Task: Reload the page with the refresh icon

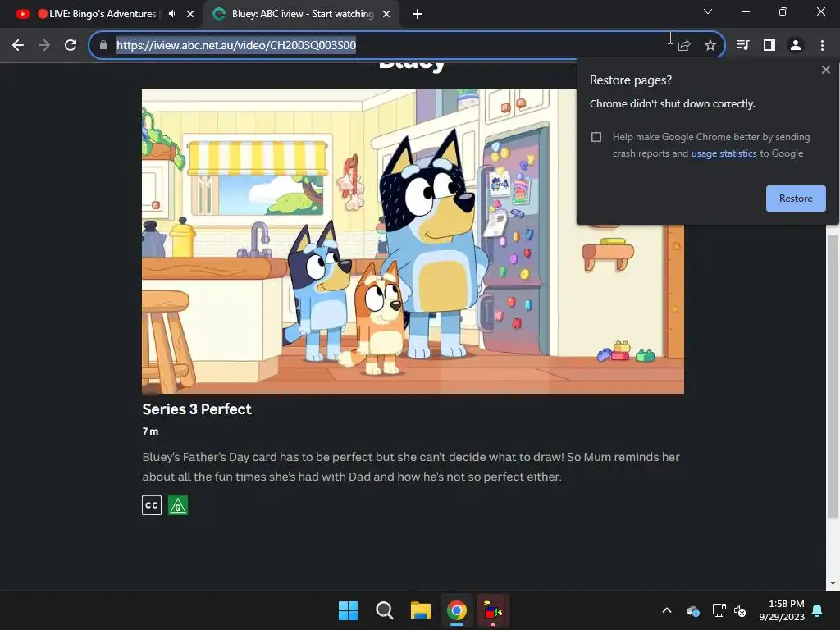Action: coord(71,46)
